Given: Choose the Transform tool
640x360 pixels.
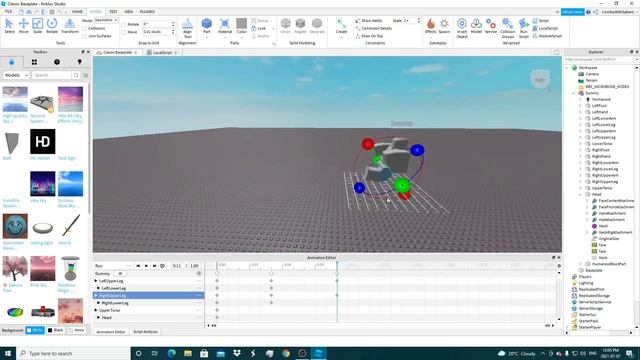Looking at the screenshot, I should click(69, 26).
